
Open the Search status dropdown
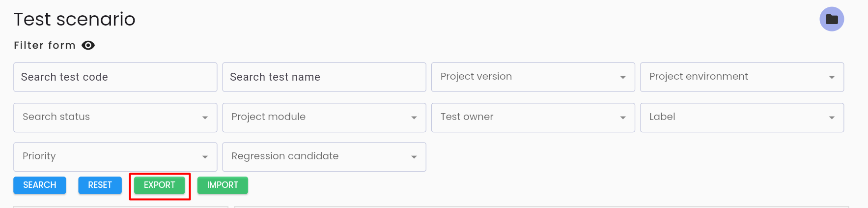pyautogui.click(x=115, y=117)
